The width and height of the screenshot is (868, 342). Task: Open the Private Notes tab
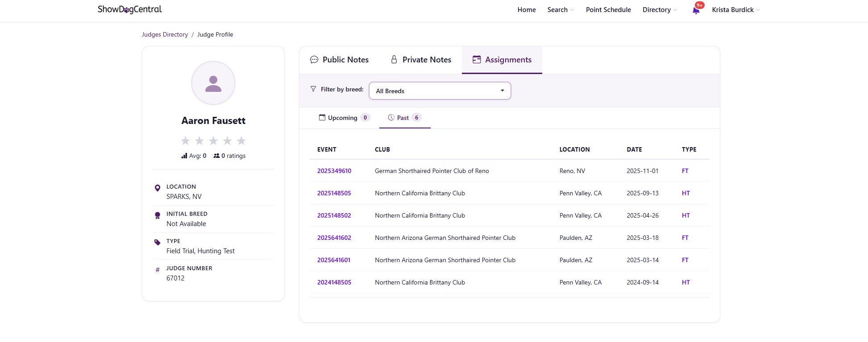(420, 60)
